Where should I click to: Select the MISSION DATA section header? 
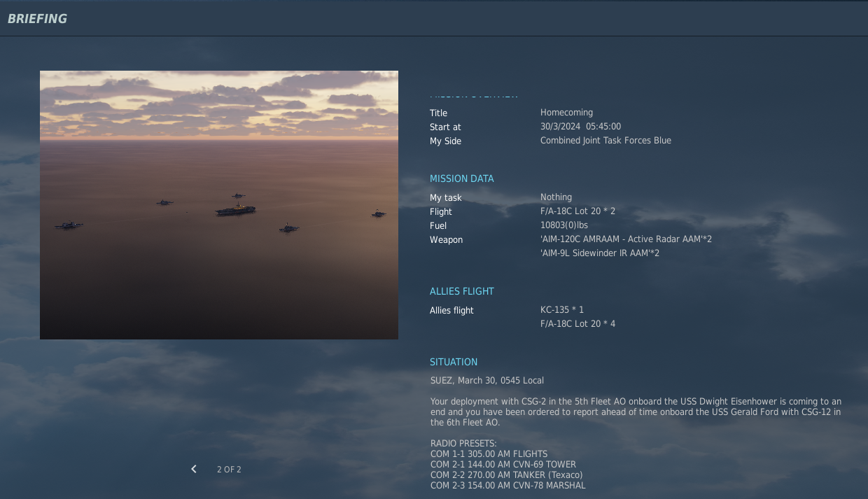(x=461, y=179)
